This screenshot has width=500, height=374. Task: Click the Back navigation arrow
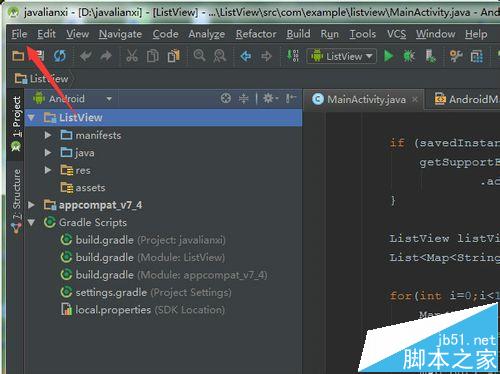tap(246, 56)
